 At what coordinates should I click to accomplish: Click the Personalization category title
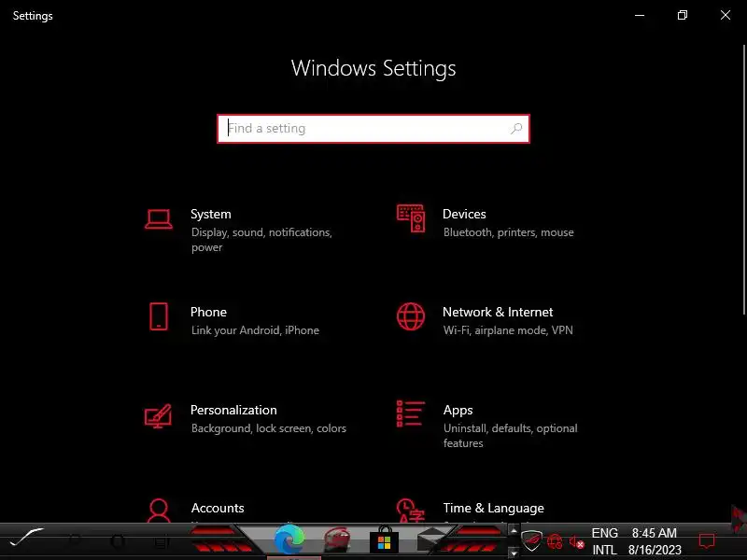click(x=233, y=410)
